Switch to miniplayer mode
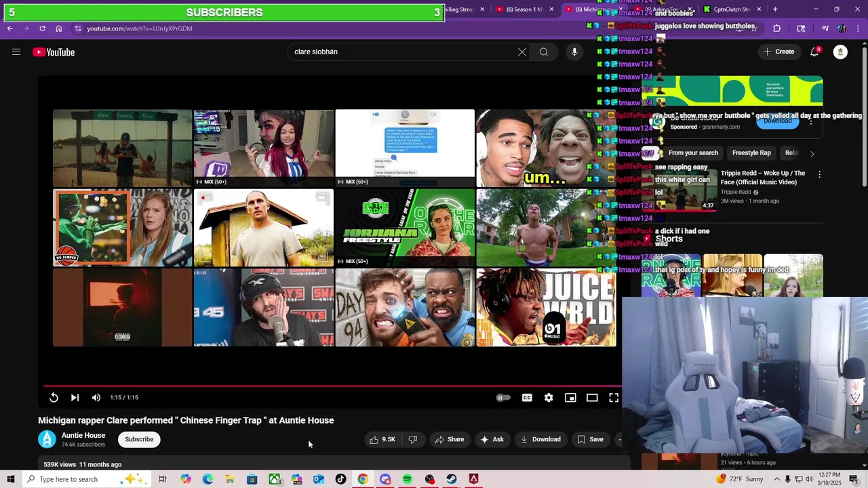Image resolution: width=868 pixels, height=488 pixels. 570,398
